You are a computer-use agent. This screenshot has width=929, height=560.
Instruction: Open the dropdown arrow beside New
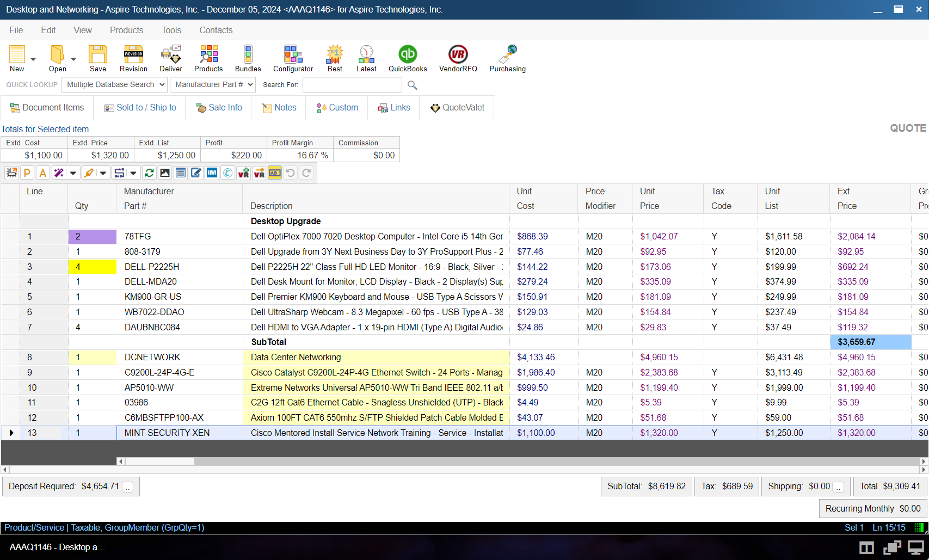pyautogui.click(x=33, y=59)
